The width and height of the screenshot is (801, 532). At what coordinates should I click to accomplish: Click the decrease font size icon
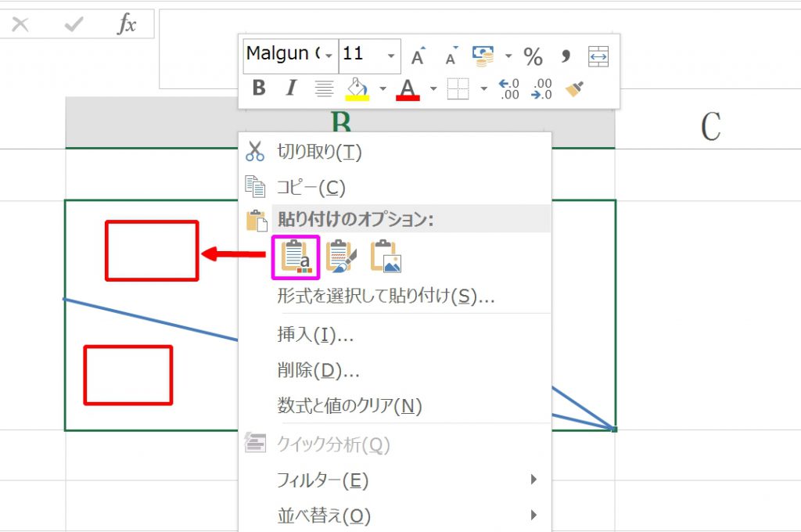tap(451, 56)
